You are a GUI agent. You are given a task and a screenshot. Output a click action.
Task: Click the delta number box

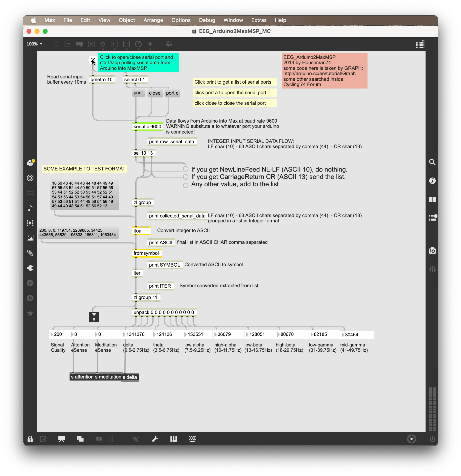point(136,334)
